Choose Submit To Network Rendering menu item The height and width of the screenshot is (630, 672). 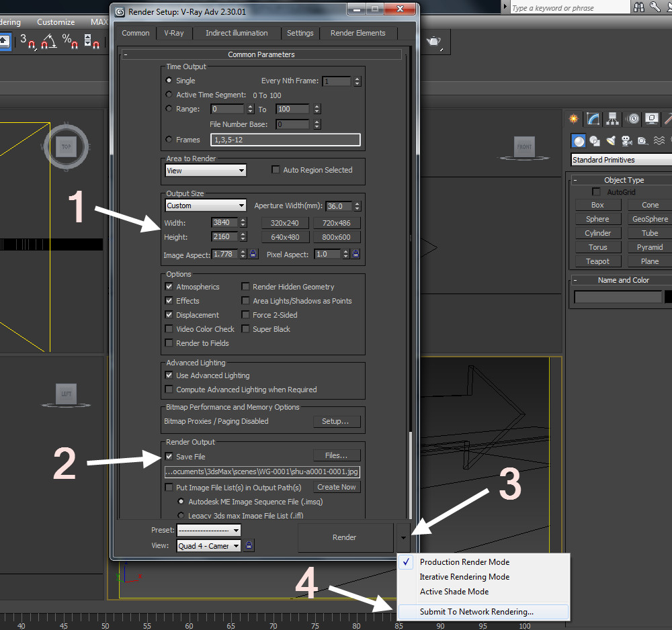tap(476, 612)
